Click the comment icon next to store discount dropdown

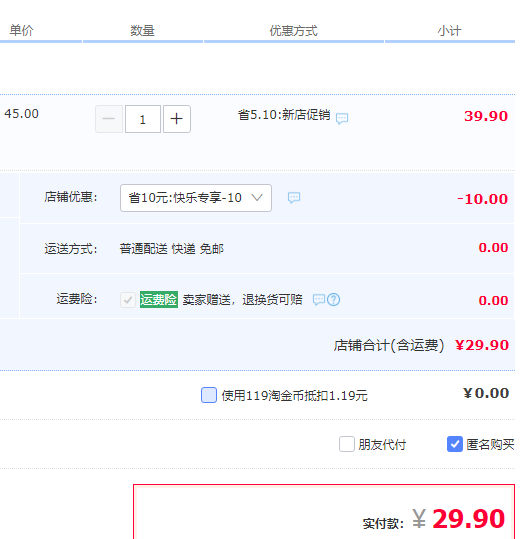294,198
